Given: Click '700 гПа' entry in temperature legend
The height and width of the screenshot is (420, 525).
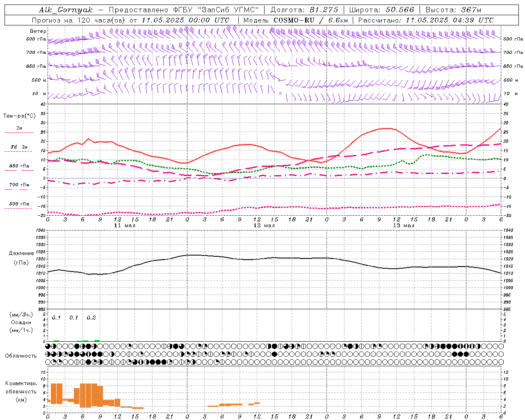Looking at the screenshot, I should [19, 185].
